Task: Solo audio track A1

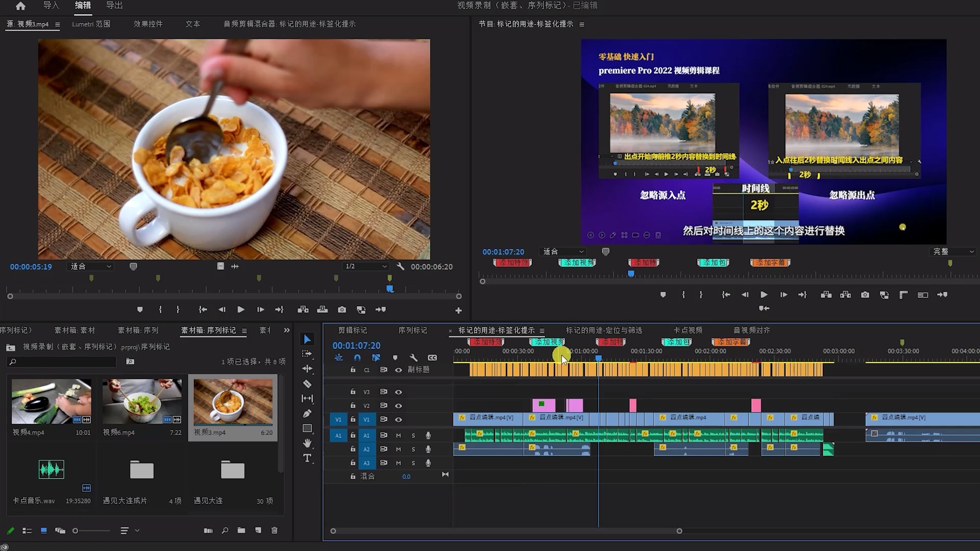Action: [413, 435]
